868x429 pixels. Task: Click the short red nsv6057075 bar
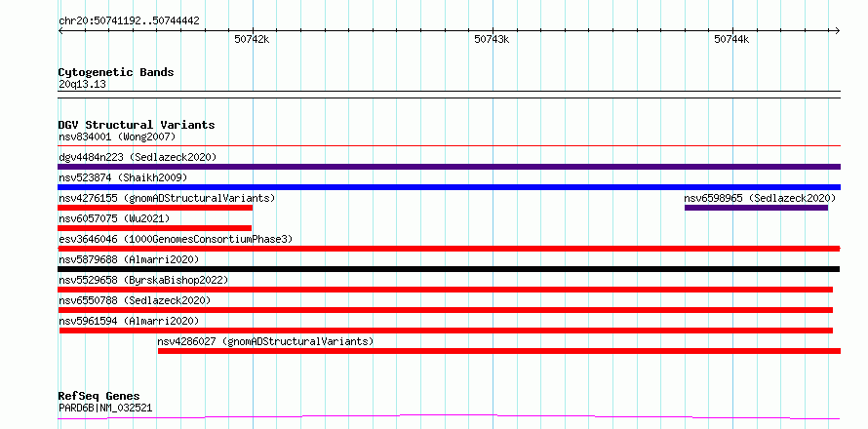point(154,228)
